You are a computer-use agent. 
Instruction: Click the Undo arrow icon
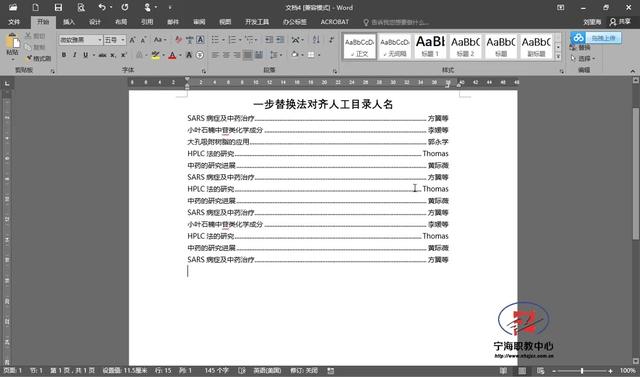pyautogui.click(x=102, y=7)
